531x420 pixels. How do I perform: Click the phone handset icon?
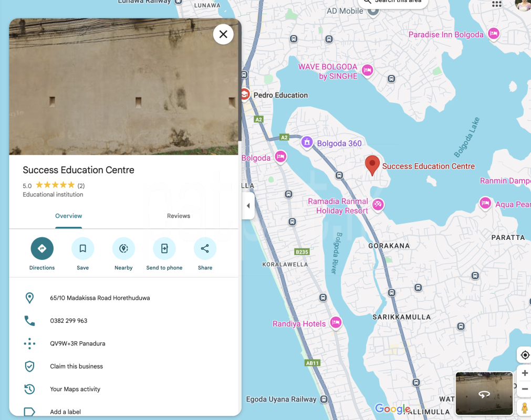(29, 320)
